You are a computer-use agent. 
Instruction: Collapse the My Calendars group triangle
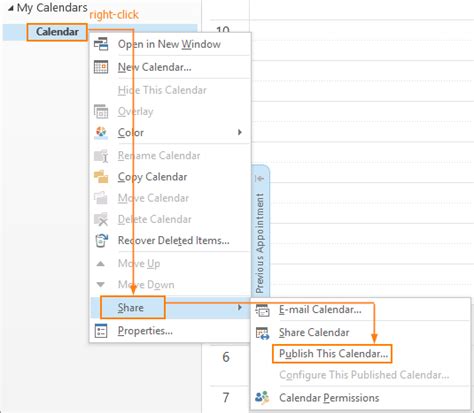[x=11, y=8]
